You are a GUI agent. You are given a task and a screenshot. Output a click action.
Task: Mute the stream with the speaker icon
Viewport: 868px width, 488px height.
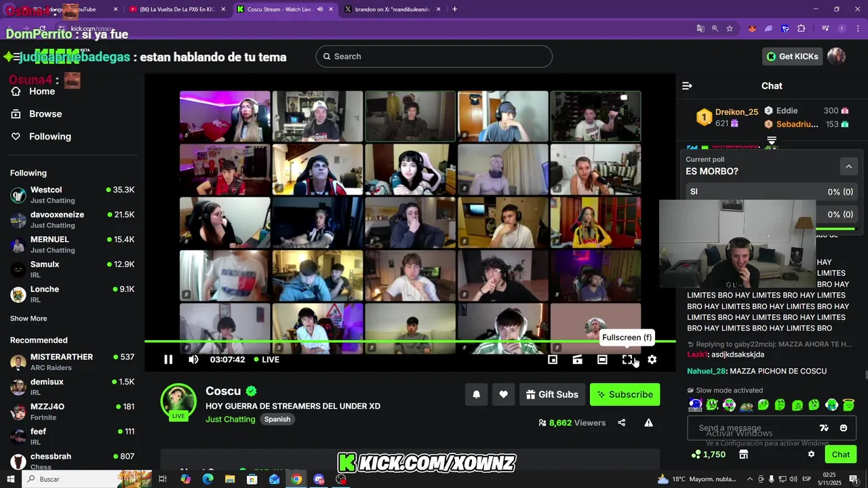point(193,359)
